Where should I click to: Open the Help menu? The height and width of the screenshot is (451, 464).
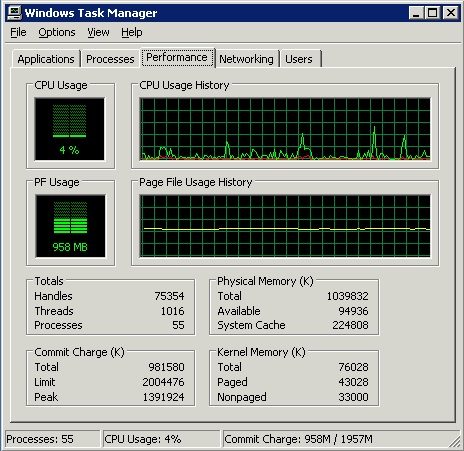[x=132, y=32]
